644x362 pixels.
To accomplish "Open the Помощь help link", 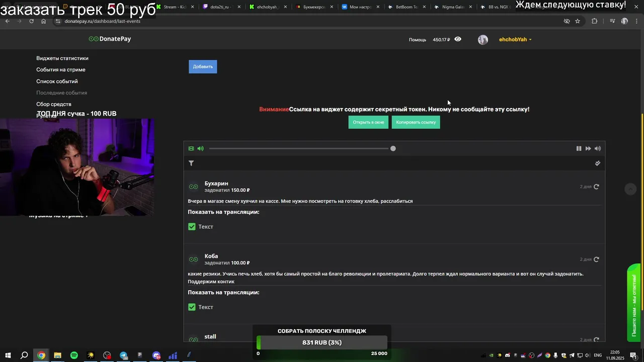I will [x=418, y=40].
